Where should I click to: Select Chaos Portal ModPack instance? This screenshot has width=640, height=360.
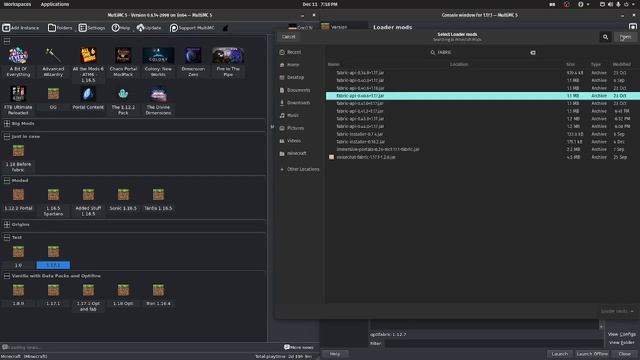tap(123, 56)
